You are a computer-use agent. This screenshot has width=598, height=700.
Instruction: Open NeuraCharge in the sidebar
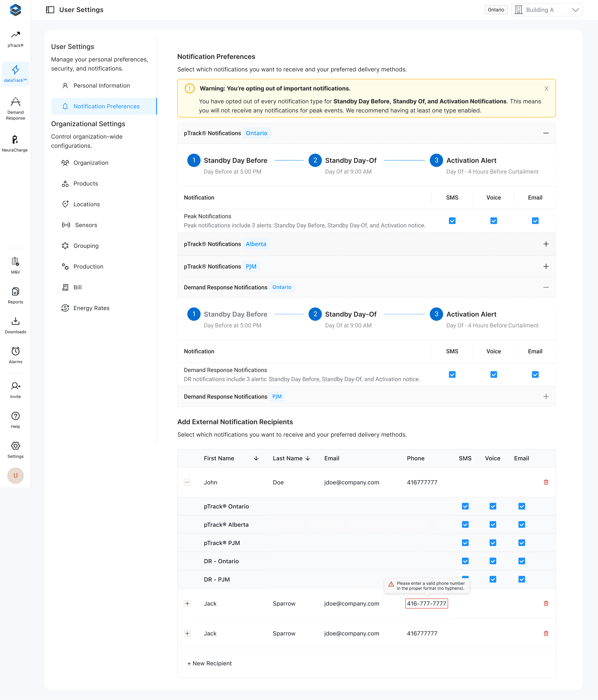point(15,143)
